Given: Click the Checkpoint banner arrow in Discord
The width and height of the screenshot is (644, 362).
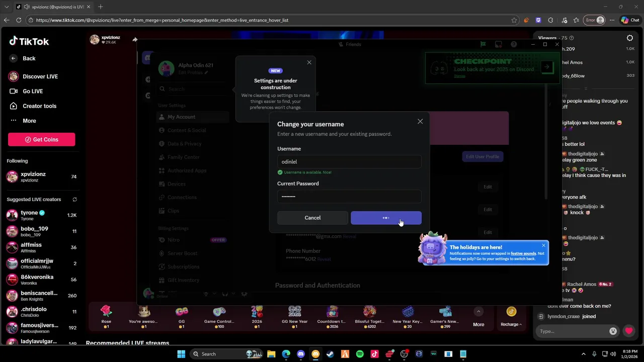Looking at the screenshot, I should pyautogui.click(x=547, y=67).
